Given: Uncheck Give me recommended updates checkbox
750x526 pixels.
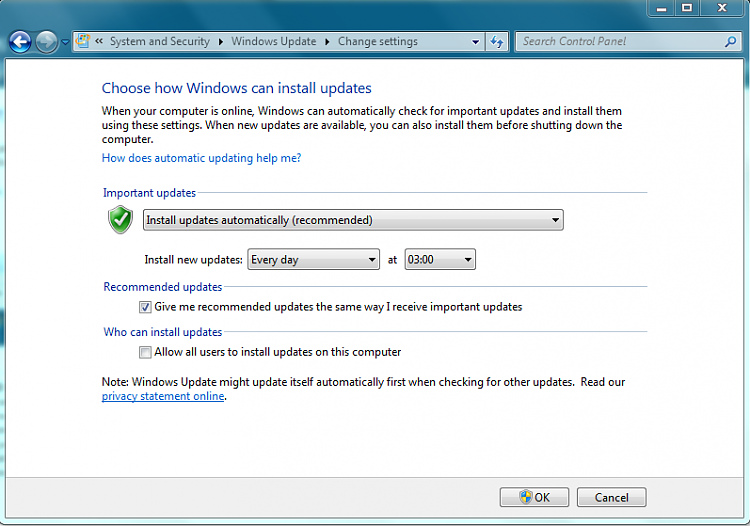Looking at the screenshot, I should (145, 307).
